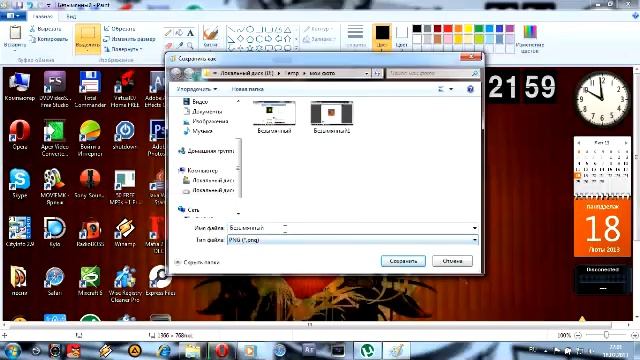Select the Fill bucket tool
This screenshot has width=640, height=360.
click(179, 33)
